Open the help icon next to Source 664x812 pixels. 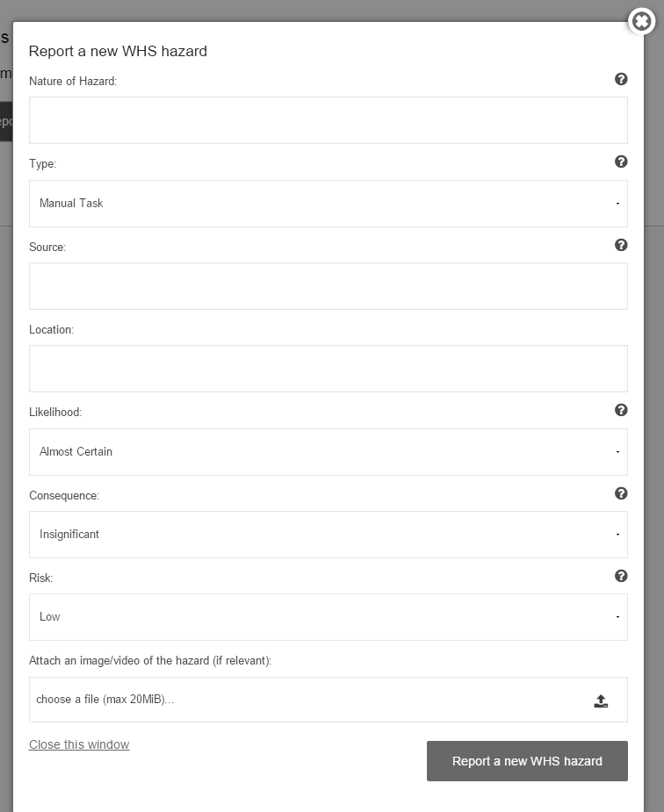tap(621, 245)
